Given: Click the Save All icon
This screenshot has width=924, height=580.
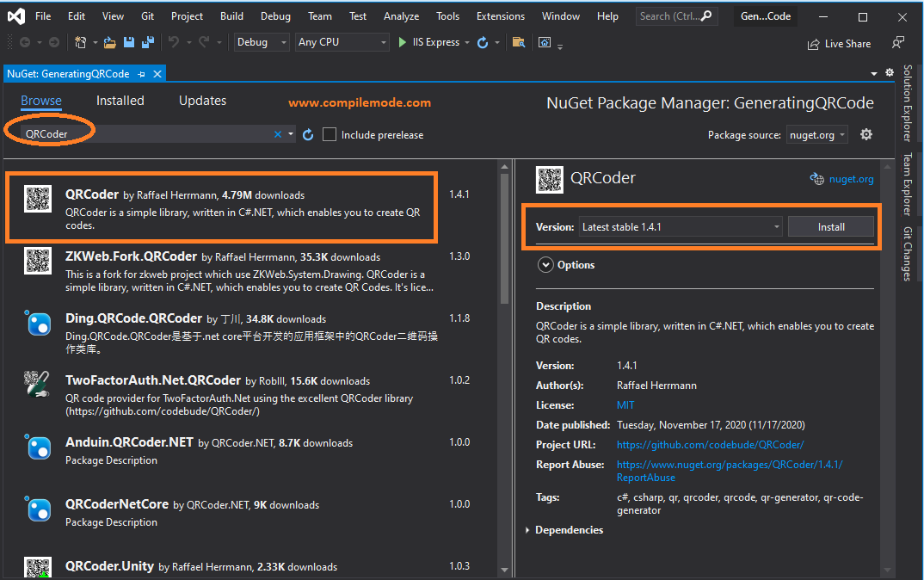Looking at the screenshot, I should pyautogui.click(x=145, y=43).
